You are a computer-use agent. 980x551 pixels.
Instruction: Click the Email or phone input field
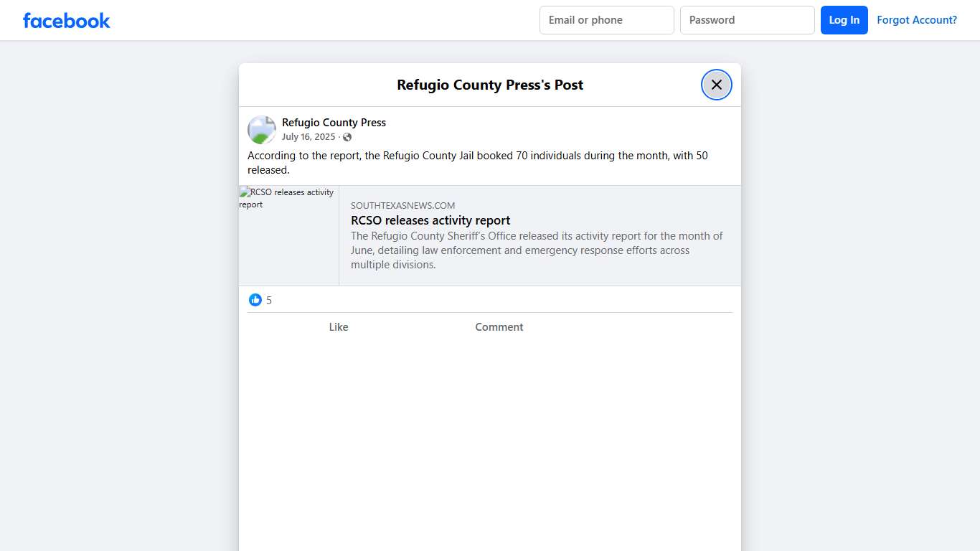click(606, 19)
